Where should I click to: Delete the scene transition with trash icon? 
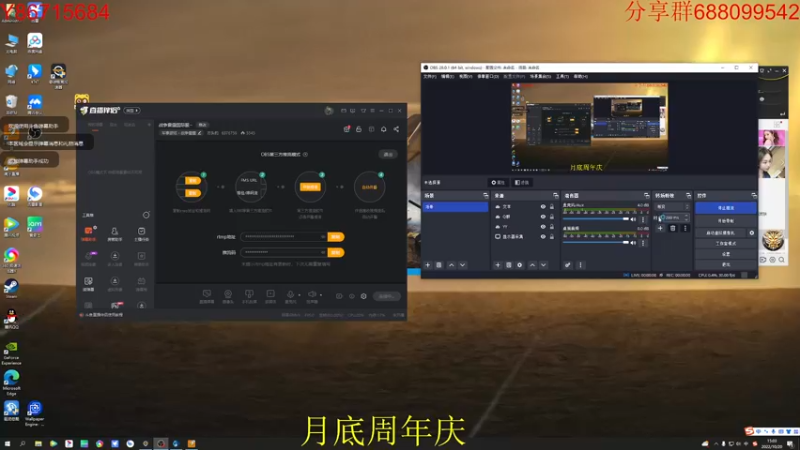(x=672, y=228)
